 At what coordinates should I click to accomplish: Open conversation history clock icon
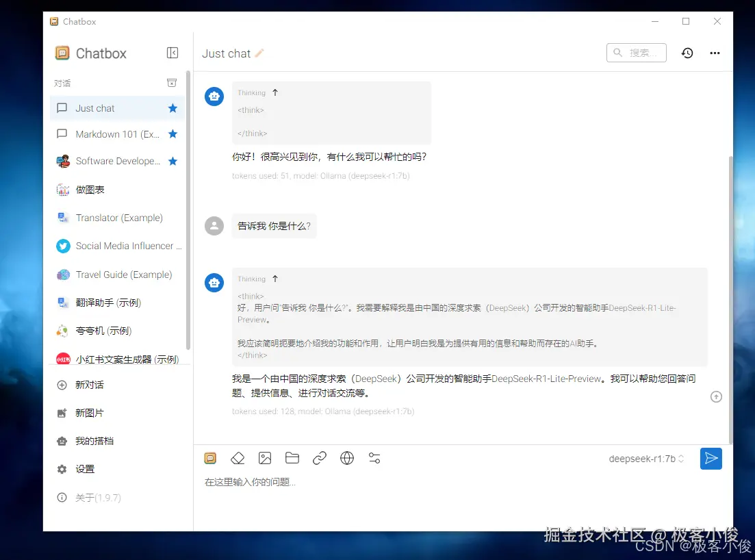687,53
